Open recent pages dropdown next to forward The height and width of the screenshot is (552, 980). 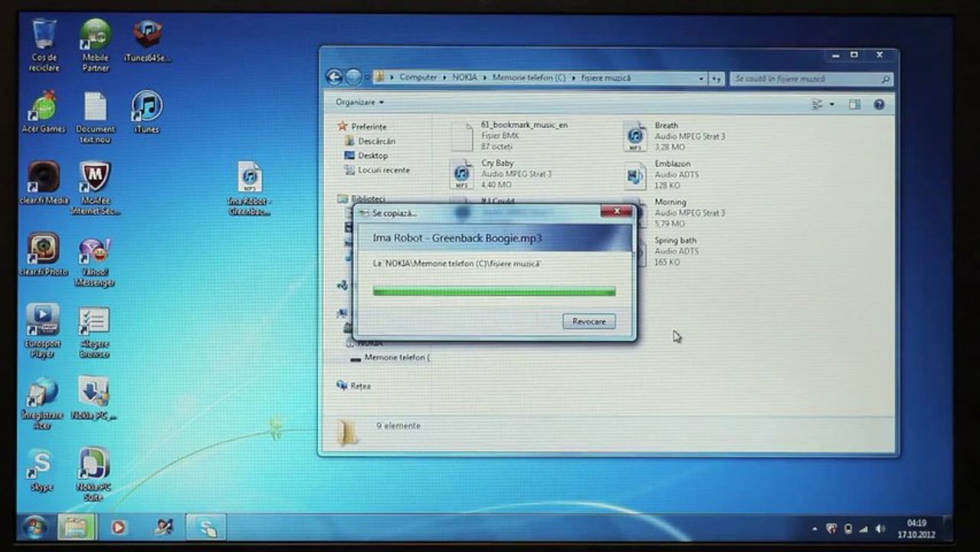367,77
